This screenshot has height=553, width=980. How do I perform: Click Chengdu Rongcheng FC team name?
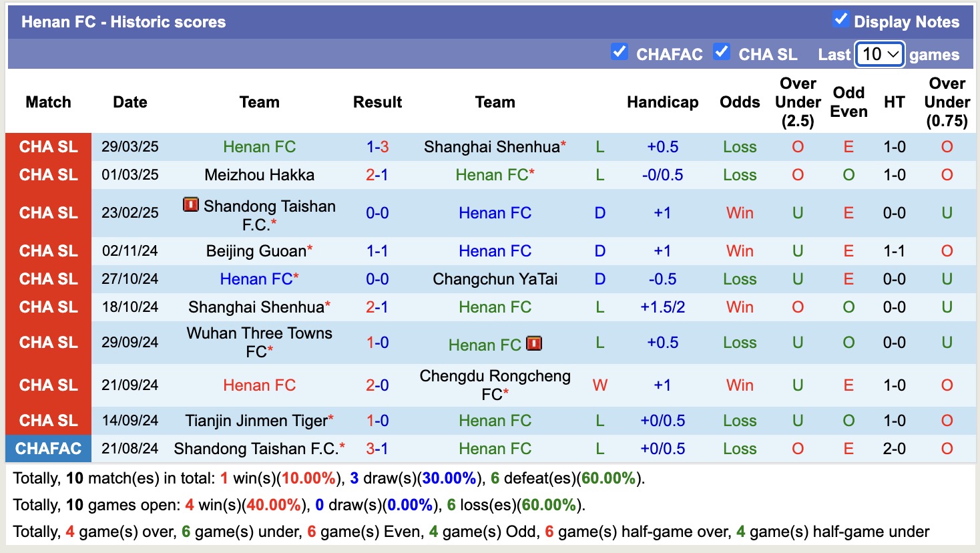pos(495,385)
